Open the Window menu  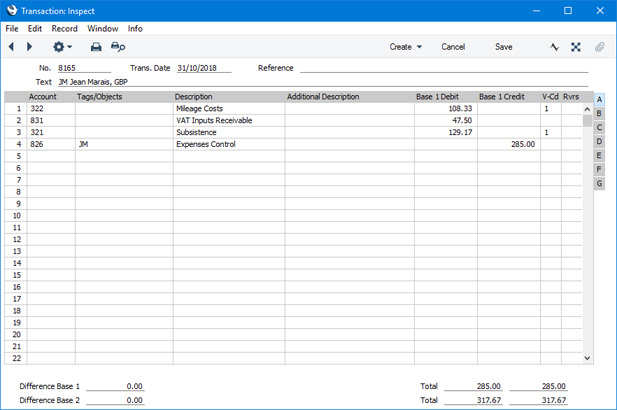103,29
